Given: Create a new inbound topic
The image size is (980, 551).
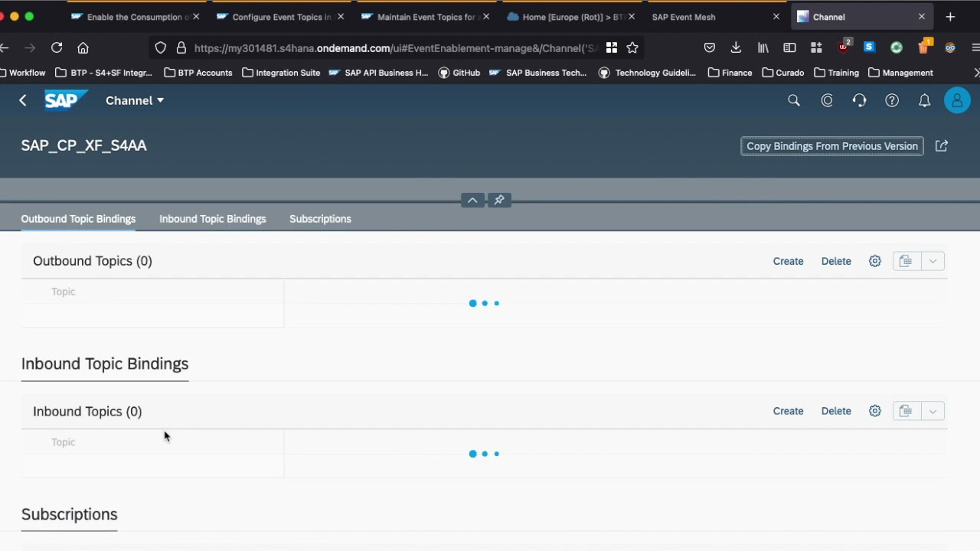Looking at the screenshot, I should pos(788,411).
